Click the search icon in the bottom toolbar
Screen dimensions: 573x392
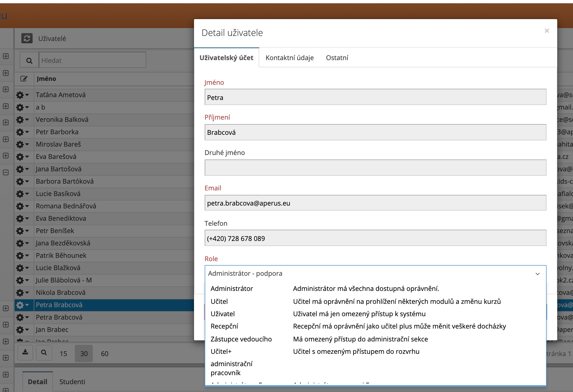click(44, 353)
